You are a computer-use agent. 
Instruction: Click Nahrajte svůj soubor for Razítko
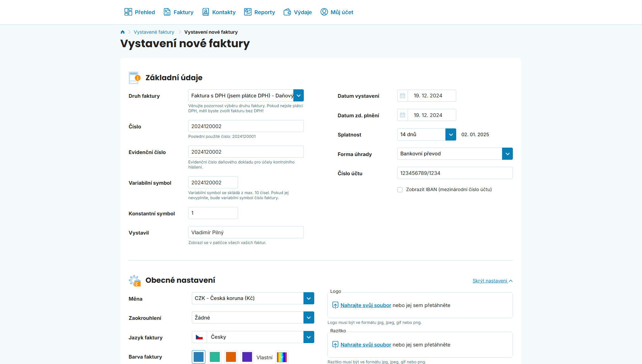(x=366, y=345)
